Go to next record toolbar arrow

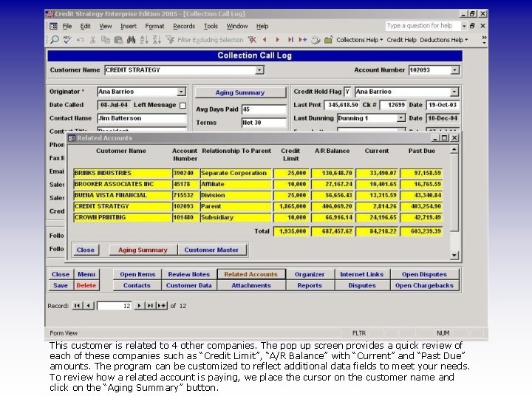pyautogui.click(x=278, y=40)
